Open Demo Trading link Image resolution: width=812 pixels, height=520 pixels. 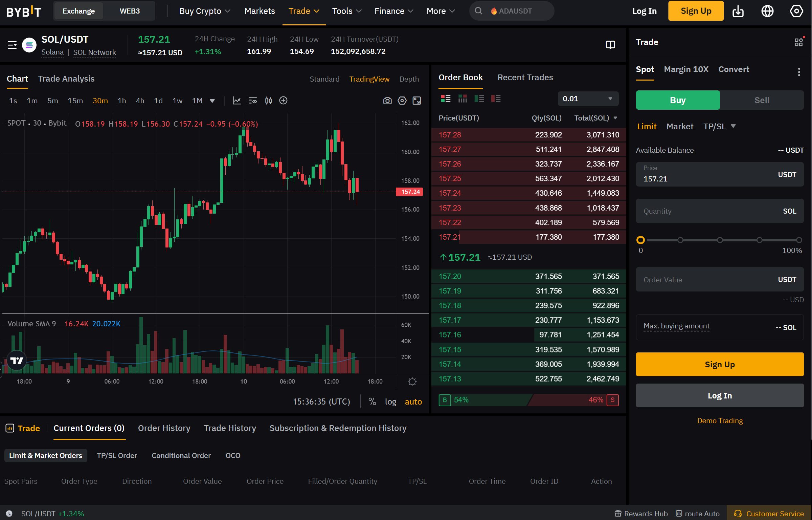pyautogui.click(x=720, y=420)
